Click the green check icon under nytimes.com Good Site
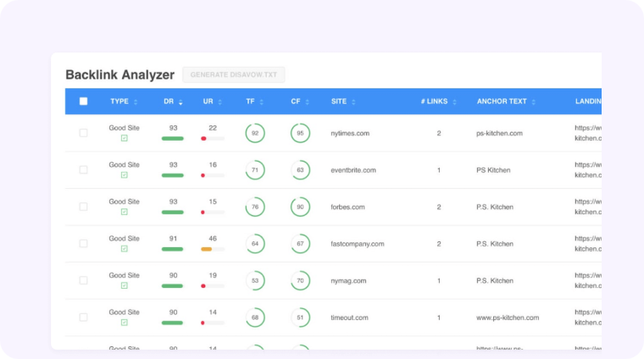The width and height of the screenshot is (644, 359). click(124, 138)
